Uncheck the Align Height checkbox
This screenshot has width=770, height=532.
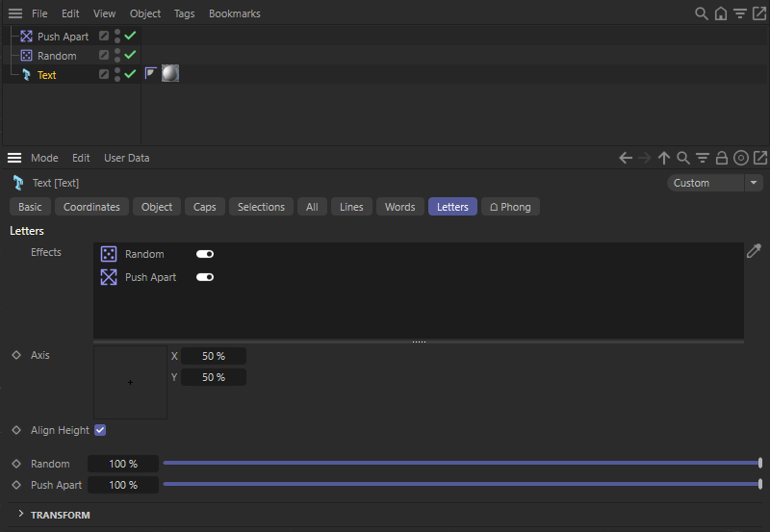tap(100, 430)
